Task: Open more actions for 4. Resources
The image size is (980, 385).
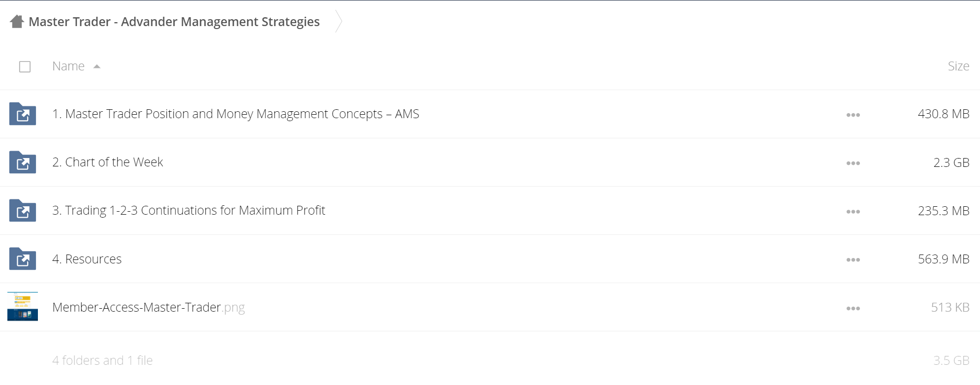Action: coord(853,259)
